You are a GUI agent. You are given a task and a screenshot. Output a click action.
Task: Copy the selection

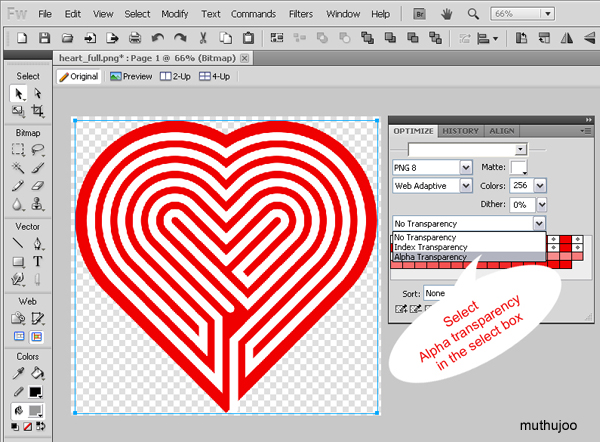pos(226,38)
